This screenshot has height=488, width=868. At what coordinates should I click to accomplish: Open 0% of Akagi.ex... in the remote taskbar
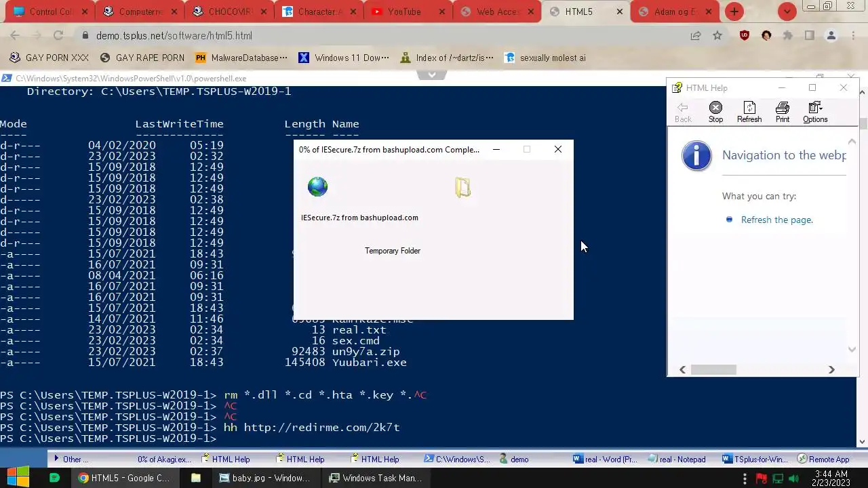(x=163, y=459)
